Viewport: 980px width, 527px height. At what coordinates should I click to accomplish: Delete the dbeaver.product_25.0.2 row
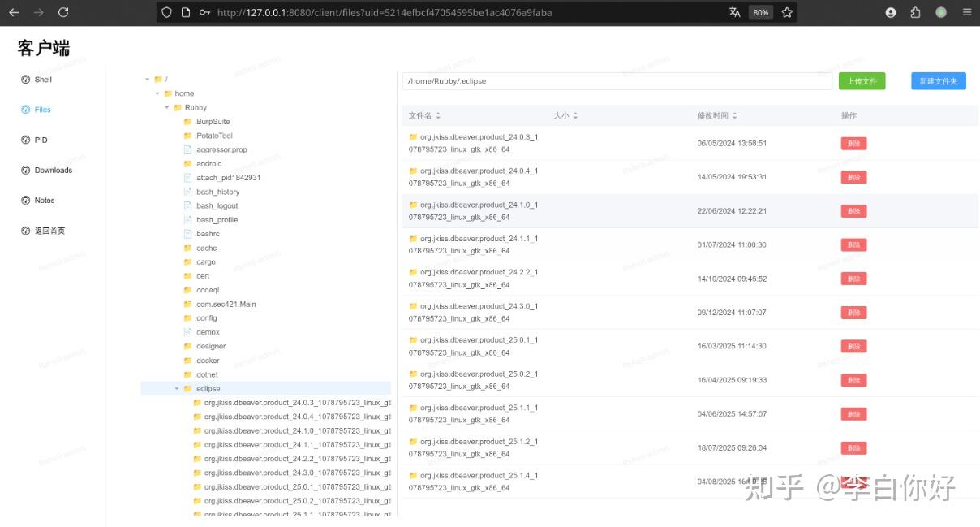pyautogui.click(x=853, y=380)
